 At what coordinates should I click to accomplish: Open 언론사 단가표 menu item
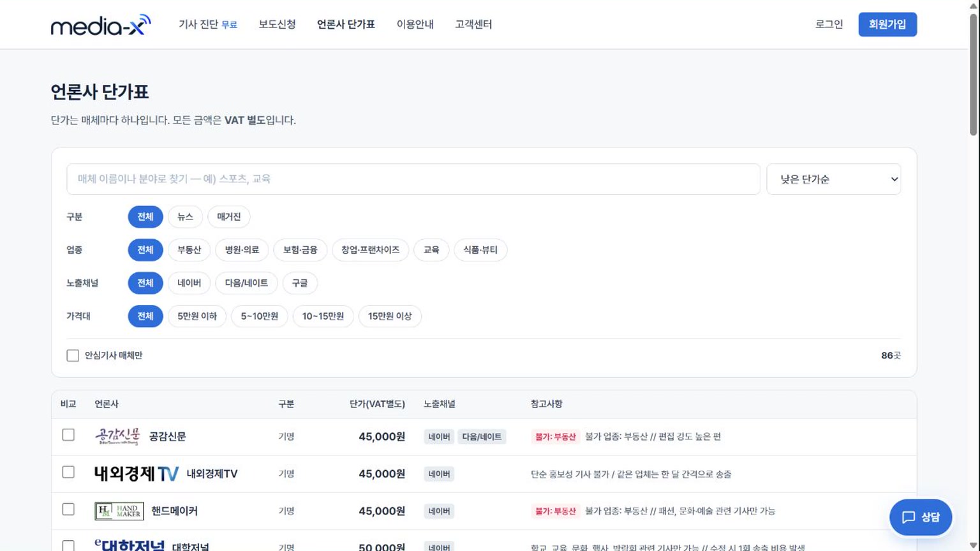pyautogui.click(x=346, y=24)
